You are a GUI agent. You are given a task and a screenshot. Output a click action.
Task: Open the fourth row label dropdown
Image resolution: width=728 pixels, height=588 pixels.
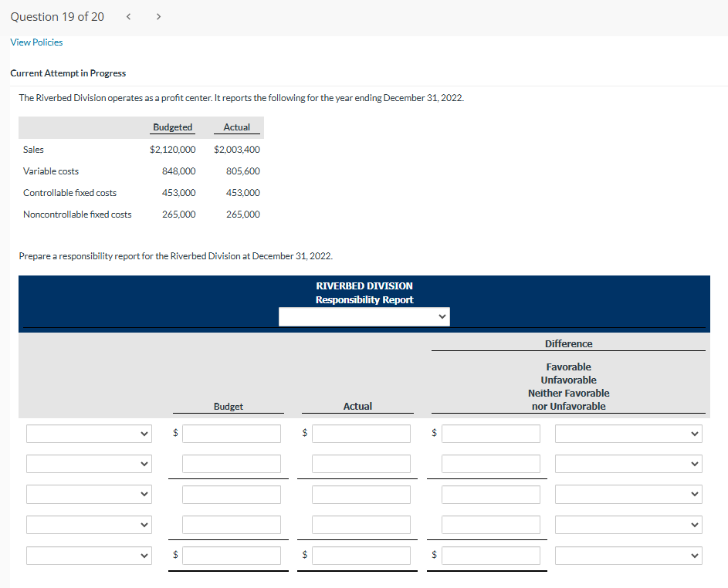(88, 524)
